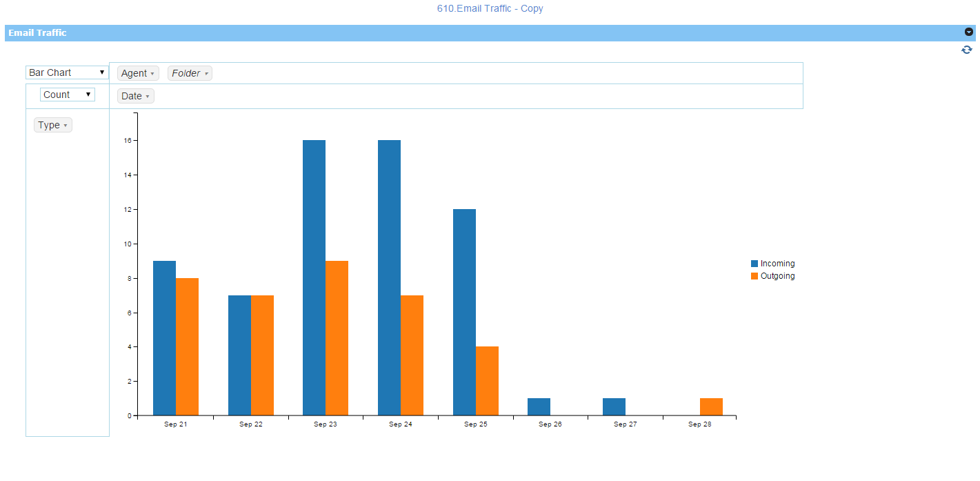Click the blue Incoming bar for Sep 25
The width and height of the screenshot is (980, 481).
(x=464, y=312)
